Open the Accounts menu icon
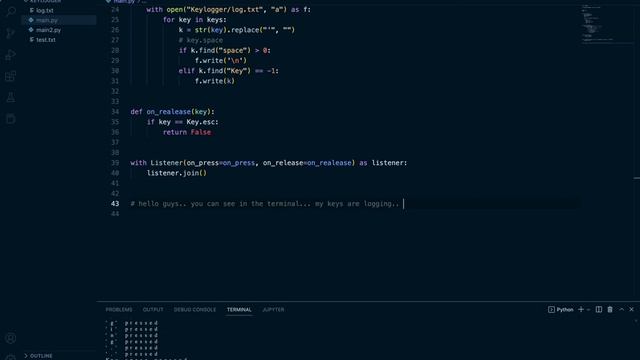The image size is (640, 360). click(11, 338)
